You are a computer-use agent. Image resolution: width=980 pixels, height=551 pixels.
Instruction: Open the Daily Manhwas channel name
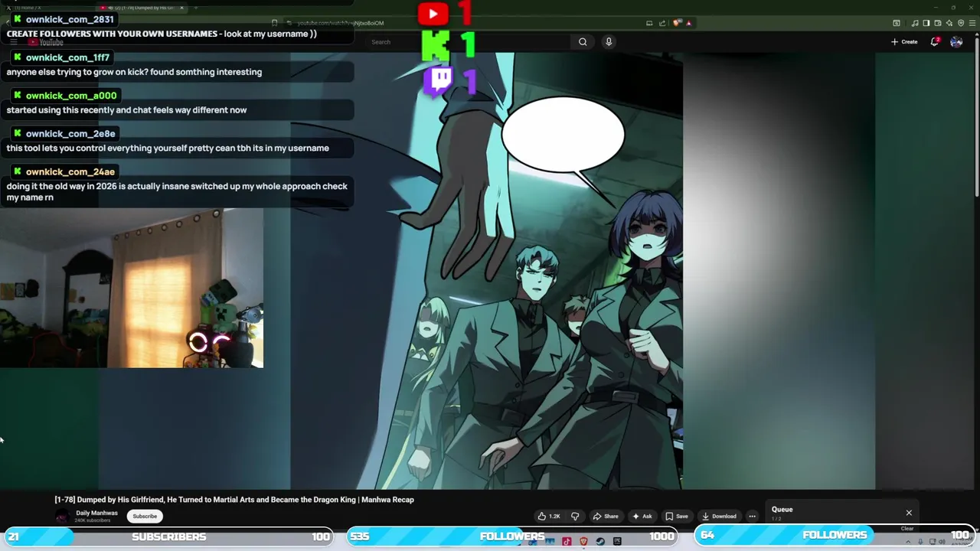point(96,513)
